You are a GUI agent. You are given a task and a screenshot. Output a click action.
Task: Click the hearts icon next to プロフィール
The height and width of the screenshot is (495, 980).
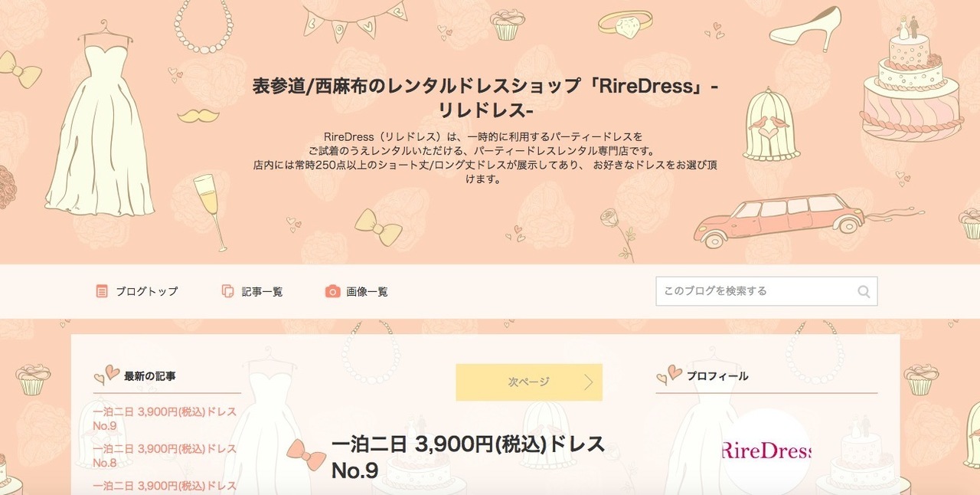tap(668, 375)
